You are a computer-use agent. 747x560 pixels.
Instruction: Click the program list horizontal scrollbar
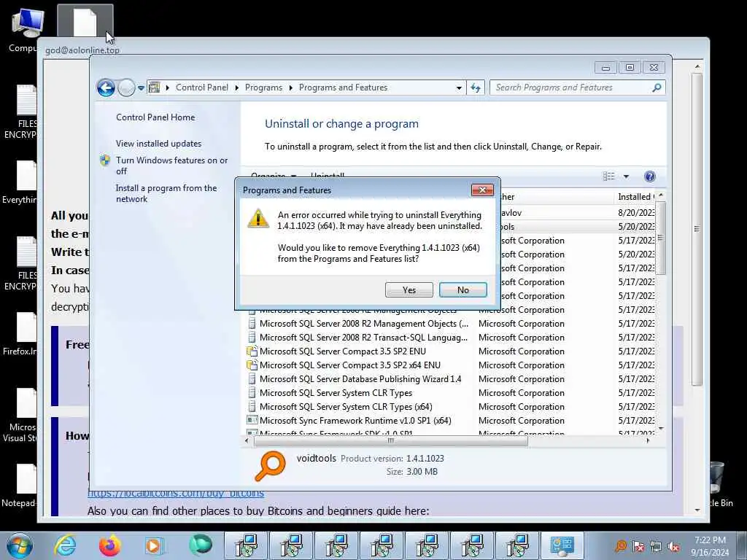coord(391,441)
